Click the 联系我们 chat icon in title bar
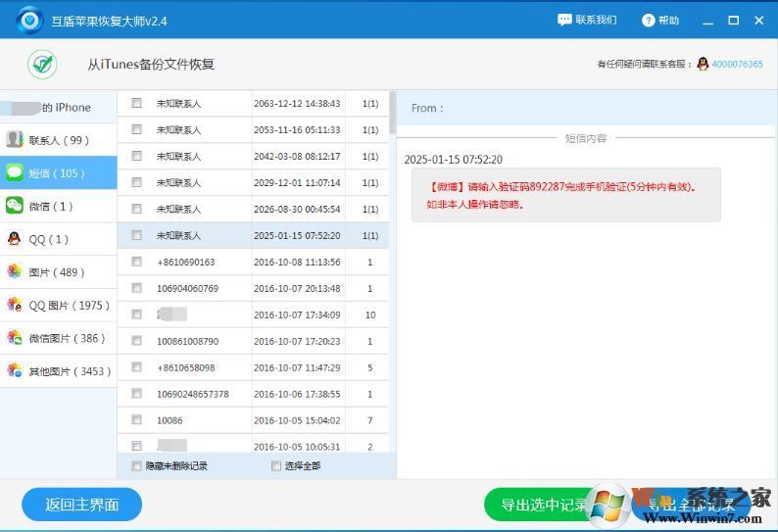Screen dimensions: 778x532 pyautogui.click(x=564, y=20)
